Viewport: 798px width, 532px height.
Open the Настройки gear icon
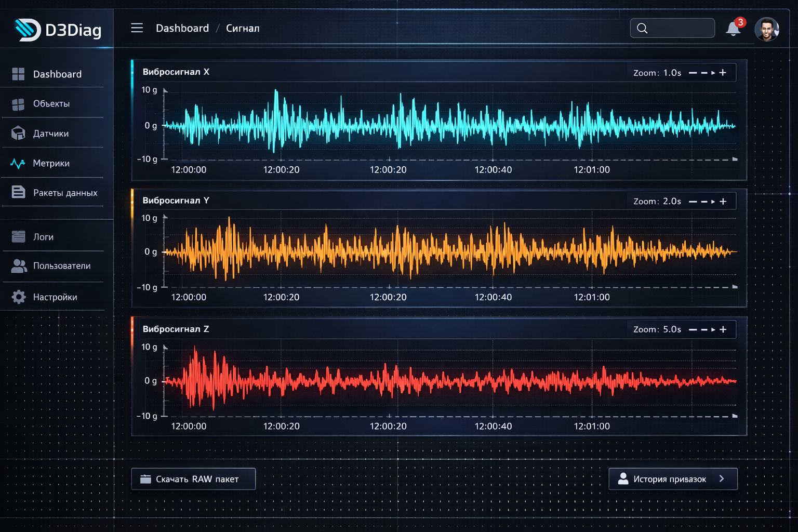(19, 297)
